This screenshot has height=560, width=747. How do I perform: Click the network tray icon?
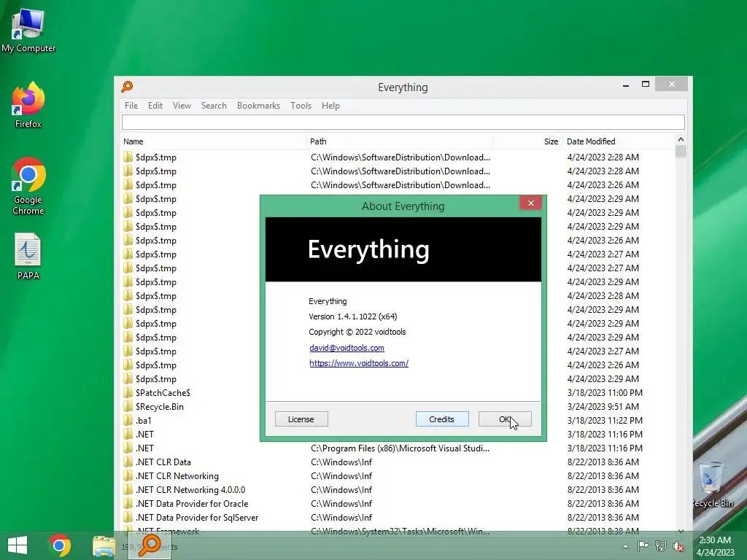[x=661, y=546]
